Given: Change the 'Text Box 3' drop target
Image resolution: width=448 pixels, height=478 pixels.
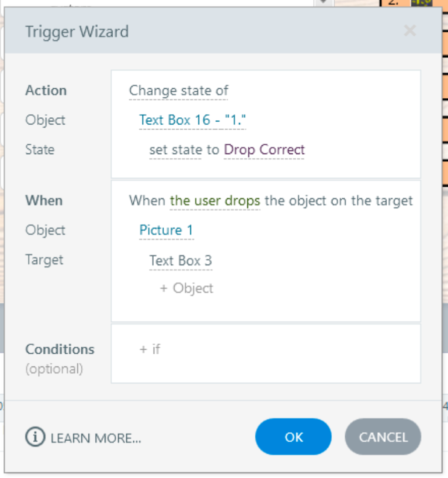Looking at the screenshot, I should click(181, 260).
